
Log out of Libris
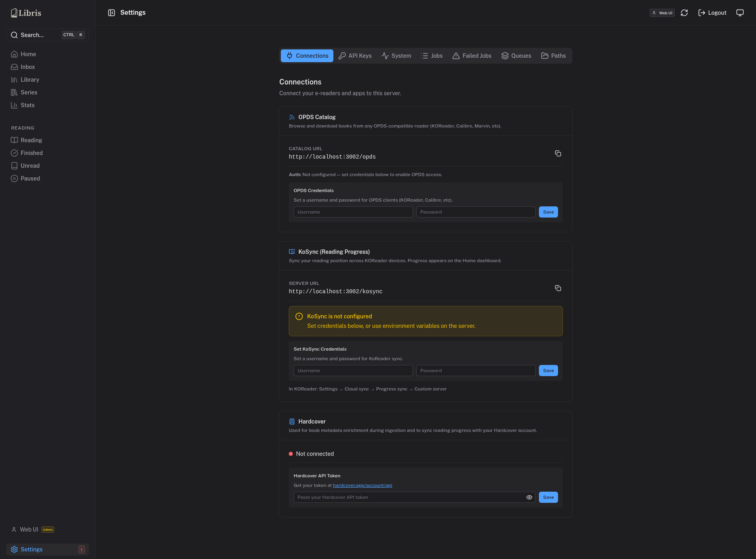pos(712,13)
